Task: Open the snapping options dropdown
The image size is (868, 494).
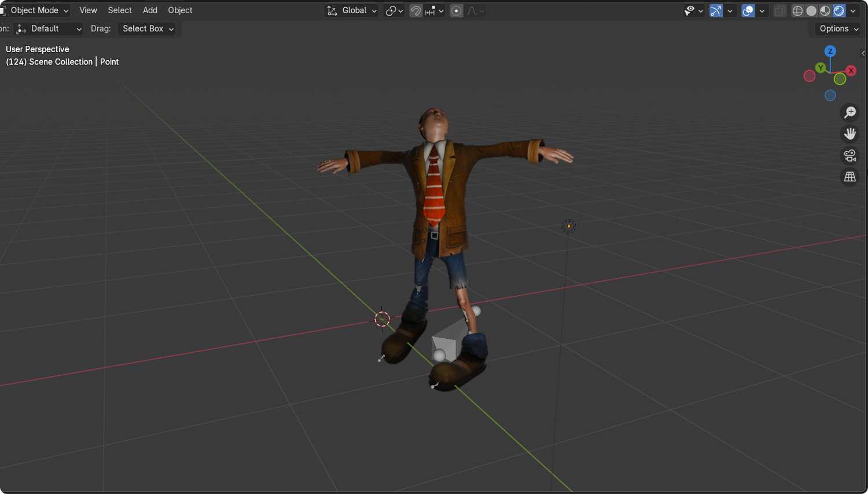Action: (x=435, y=10)
